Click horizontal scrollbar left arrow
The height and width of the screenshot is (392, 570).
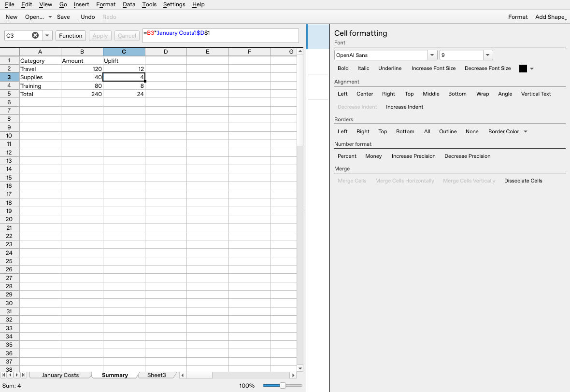click(x=183, y=375)
